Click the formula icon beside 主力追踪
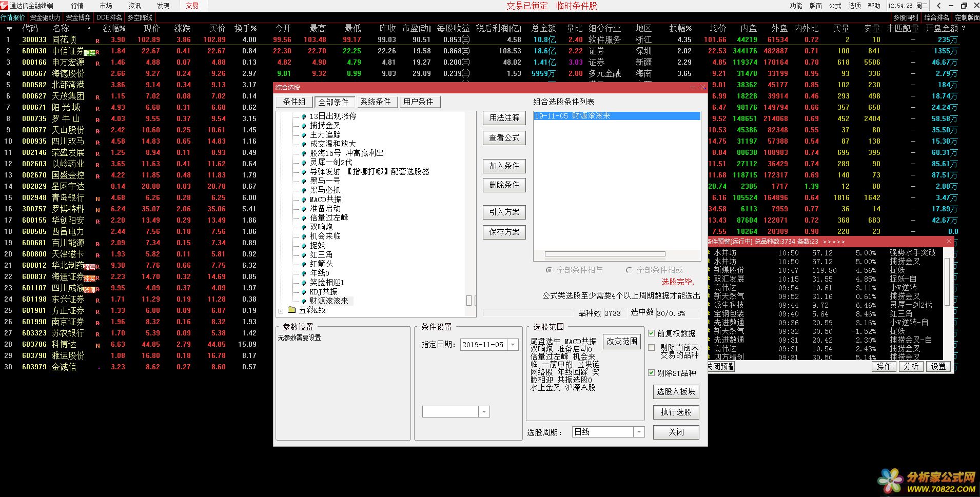The height and width of the screenshot is (497, 980). coord(304,135)
